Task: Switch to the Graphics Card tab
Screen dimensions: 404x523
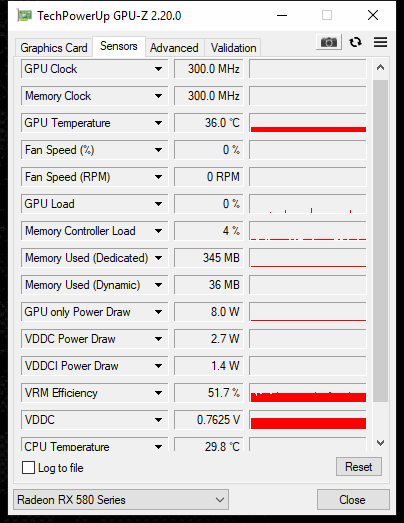Action: coord(54,48)
